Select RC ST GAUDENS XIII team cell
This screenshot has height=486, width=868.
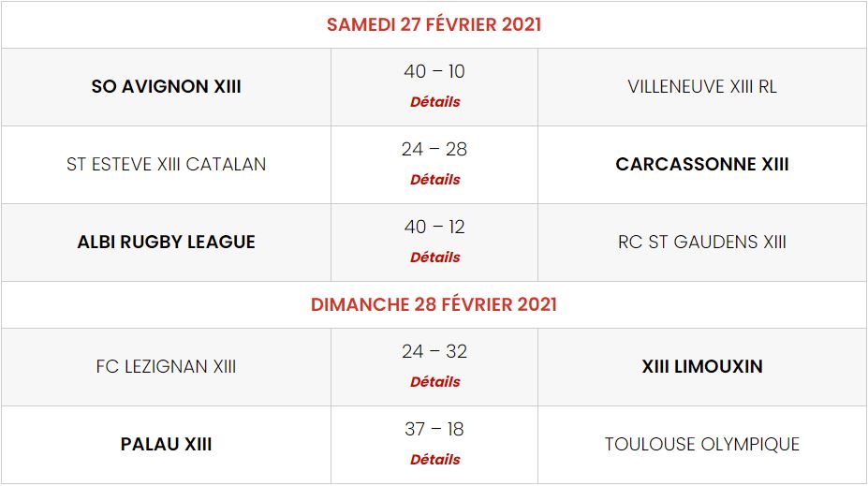point(702,243)
